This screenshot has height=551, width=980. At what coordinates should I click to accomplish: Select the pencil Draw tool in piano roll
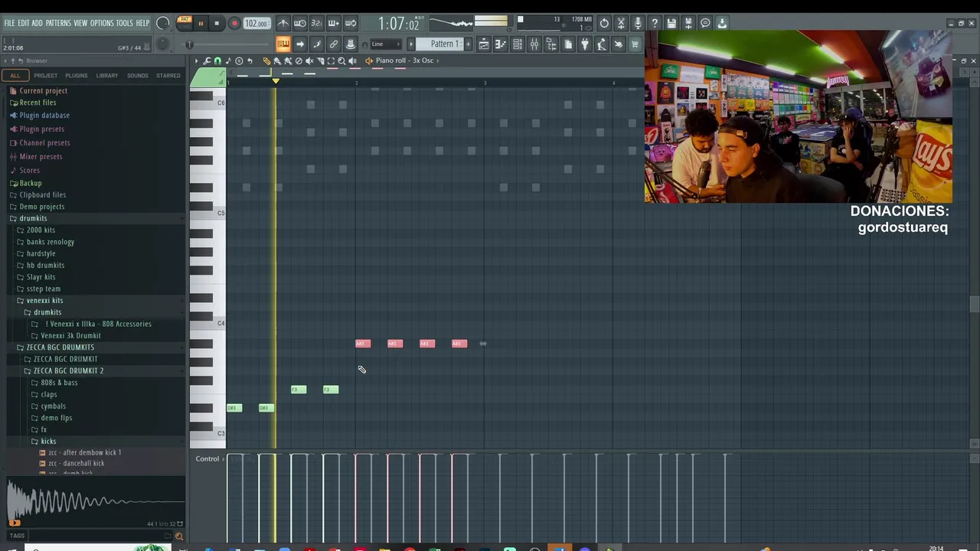(x=266, y=60)
